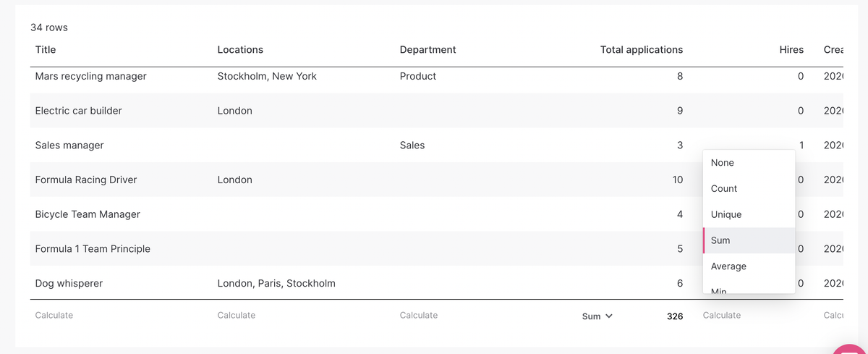Image resolution: width=868 pixels, height=354 pixels.
Task: Select the Mars recycling manager row
Action: click(x=90, y=76)
